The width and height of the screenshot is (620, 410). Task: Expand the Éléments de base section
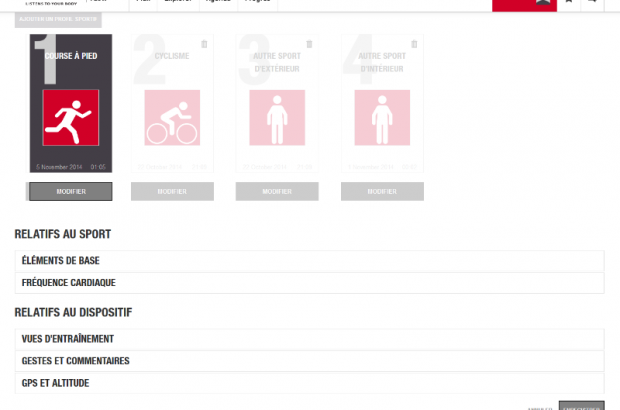(310, 261)
